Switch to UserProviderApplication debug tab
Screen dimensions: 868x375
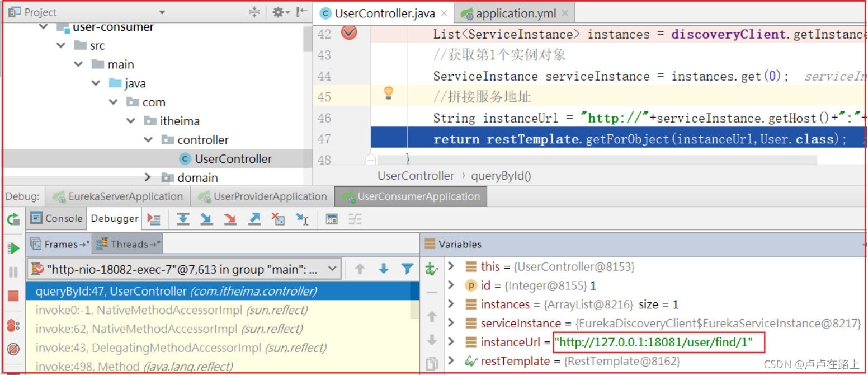[262, 196]
